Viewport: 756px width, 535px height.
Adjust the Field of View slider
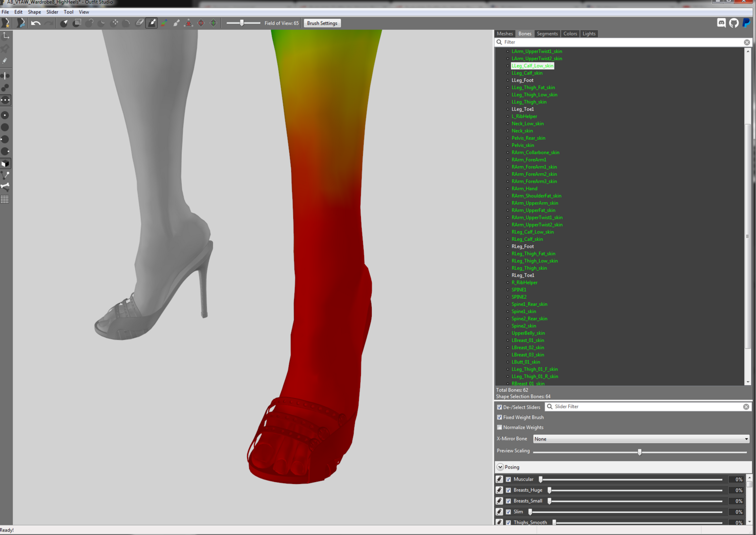click(243, 23)
